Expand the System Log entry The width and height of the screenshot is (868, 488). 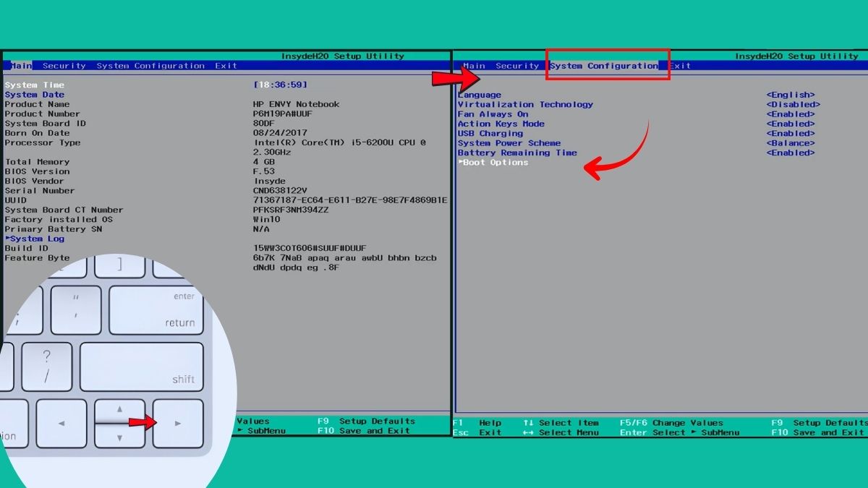pos(35,239)
